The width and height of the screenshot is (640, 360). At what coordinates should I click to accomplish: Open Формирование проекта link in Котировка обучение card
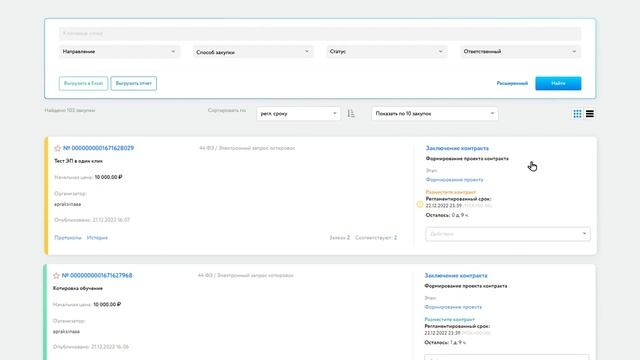click(453, 307)
